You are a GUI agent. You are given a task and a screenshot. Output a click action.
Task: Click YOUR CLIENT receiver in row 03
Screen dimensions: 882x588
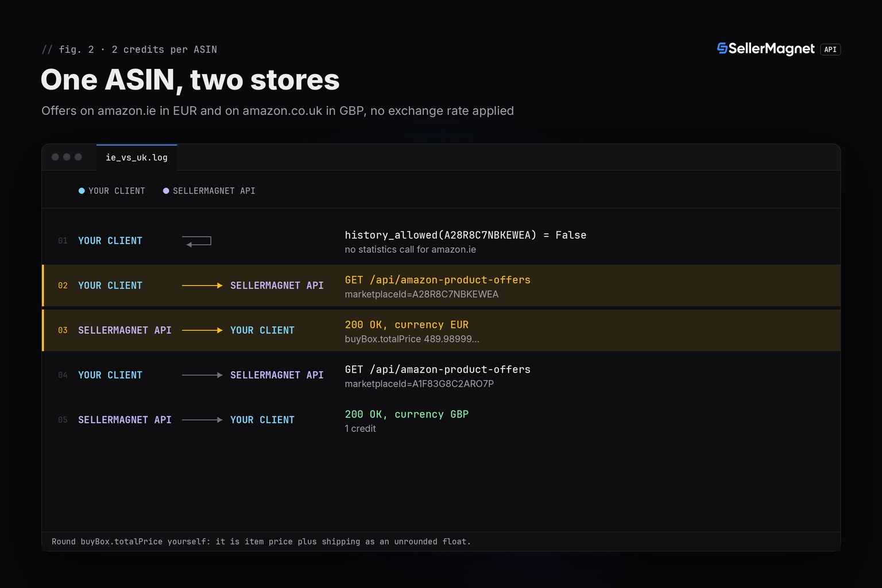(x=262, y=330)
